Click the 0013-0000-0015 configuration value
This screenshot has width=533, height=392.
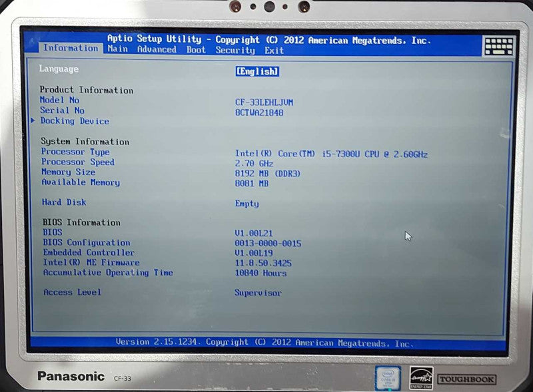pyautogui.click(x=268, y=244)
